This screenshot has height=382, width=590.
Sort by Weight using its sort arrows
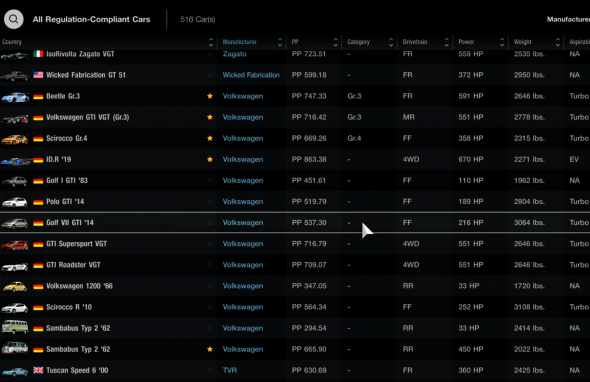(557, 42)
